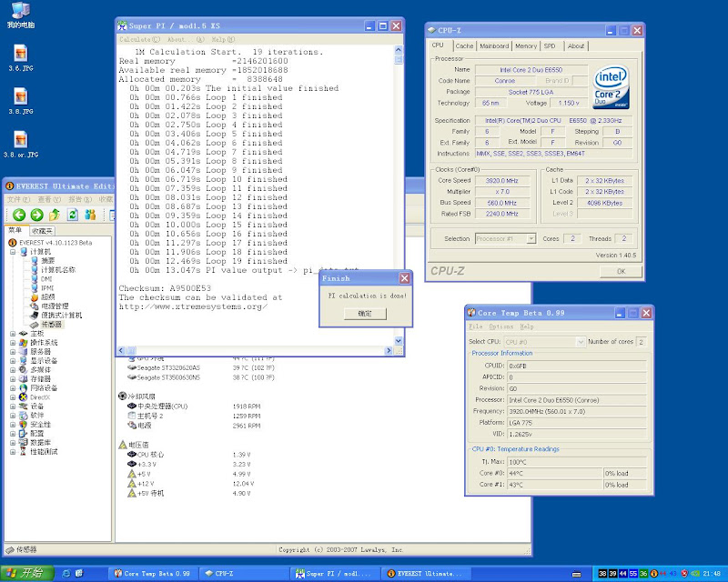Image resolution: width=728 pixels, height=582 pixels.
Task: Expand the motherboard node in EVEREST tree
Action: [x=13, y=333]
